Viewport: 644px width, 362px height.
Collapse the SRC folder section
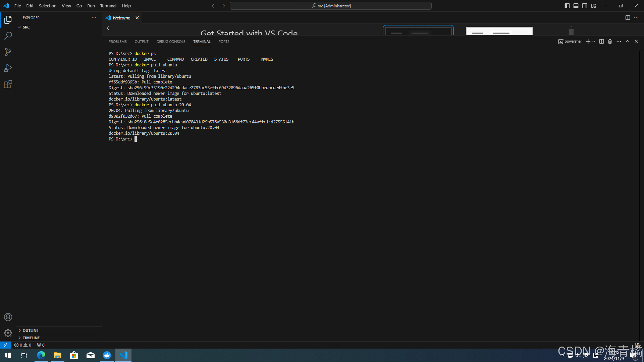pyautogui.click(x=59, y=27)
